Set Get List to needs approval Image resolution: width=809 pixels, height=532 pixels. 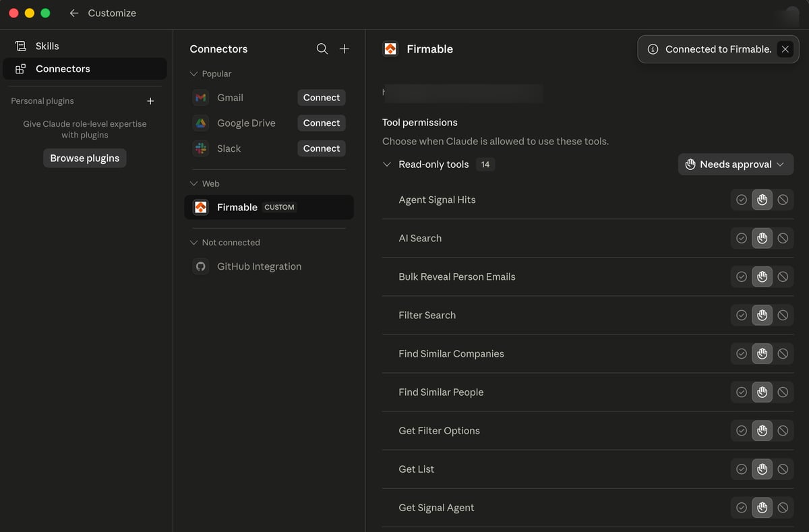(x=762, y=469)
